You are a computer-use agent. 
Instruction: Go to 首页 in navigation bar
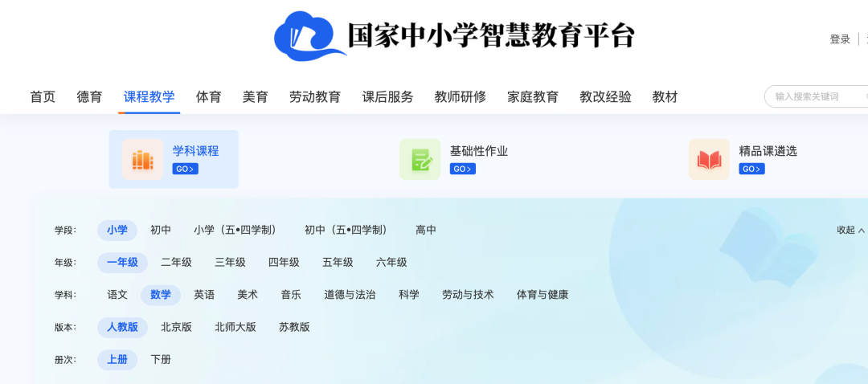(43, 97)
